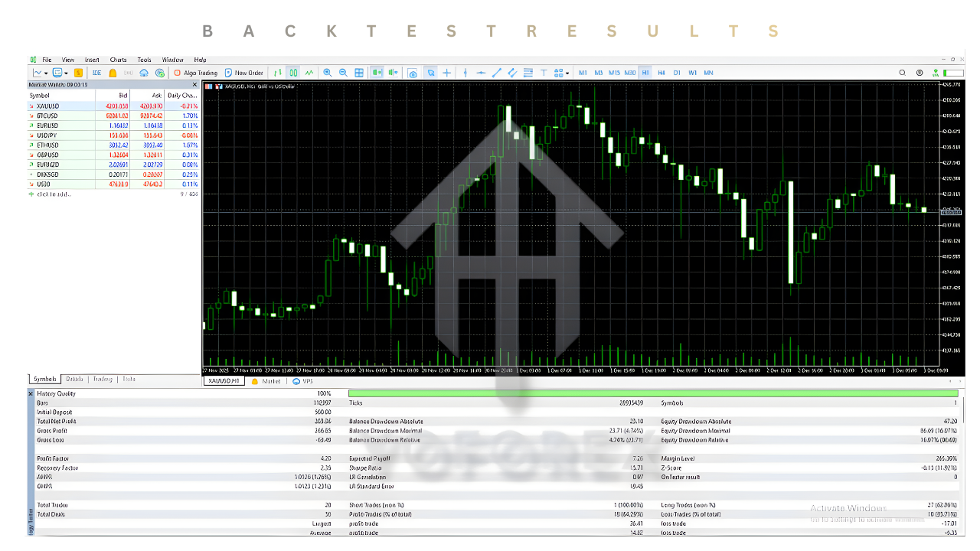Open the profiles dropdown arrow
Image resolution: width=980 pixels, height=551 pixels.
(67, 73)
